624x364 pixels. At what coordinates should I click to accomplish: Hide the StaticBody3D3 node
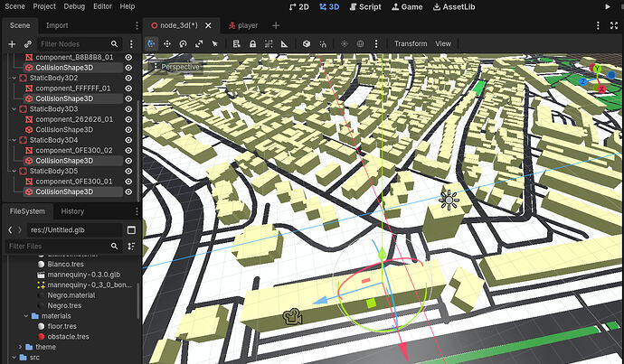(x=128, y=108)
